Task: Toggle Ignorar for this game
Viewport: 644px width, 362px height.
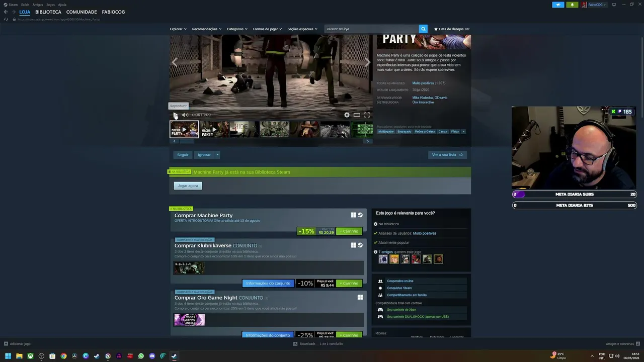Action: (204, 155)
